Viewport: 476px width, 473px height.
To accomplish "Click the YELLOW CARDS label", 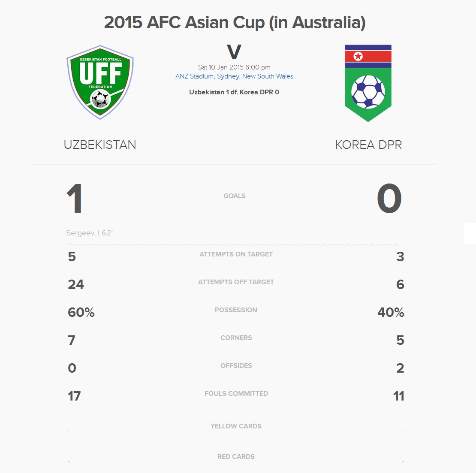I will 236,426.
